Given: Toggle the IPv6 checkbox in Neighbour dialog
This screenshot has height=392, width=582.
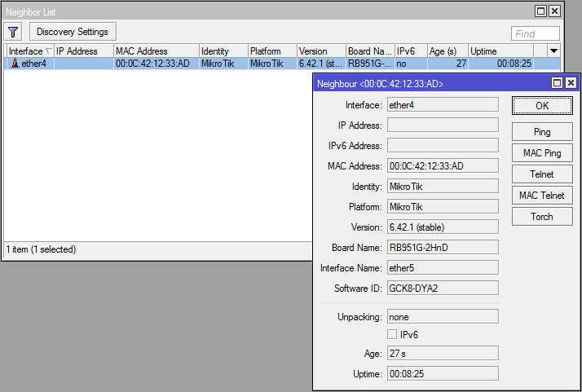Looking at the screenshot, I should pyautogui.click(x=392, y=334).
